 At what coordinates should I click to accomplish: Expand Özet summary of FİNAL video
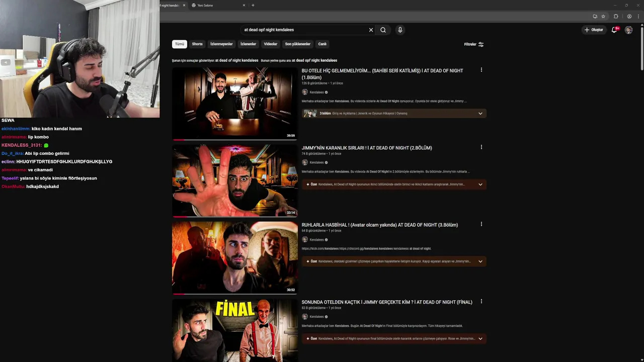[394, 339]
